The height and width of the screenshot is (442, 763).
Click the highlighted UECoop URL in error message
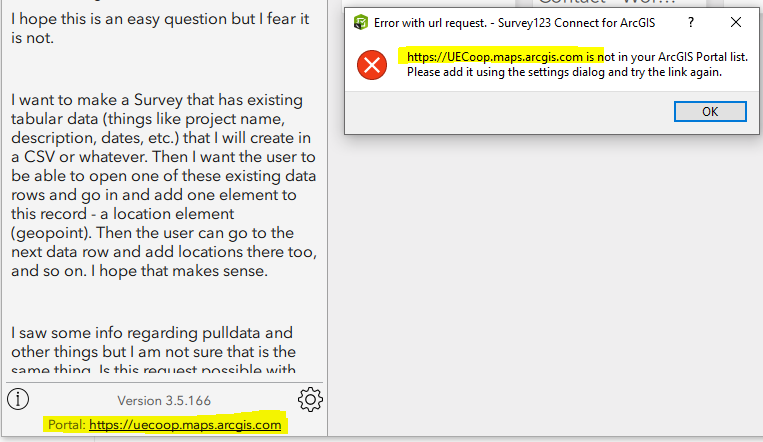click(x=495, y=57)
